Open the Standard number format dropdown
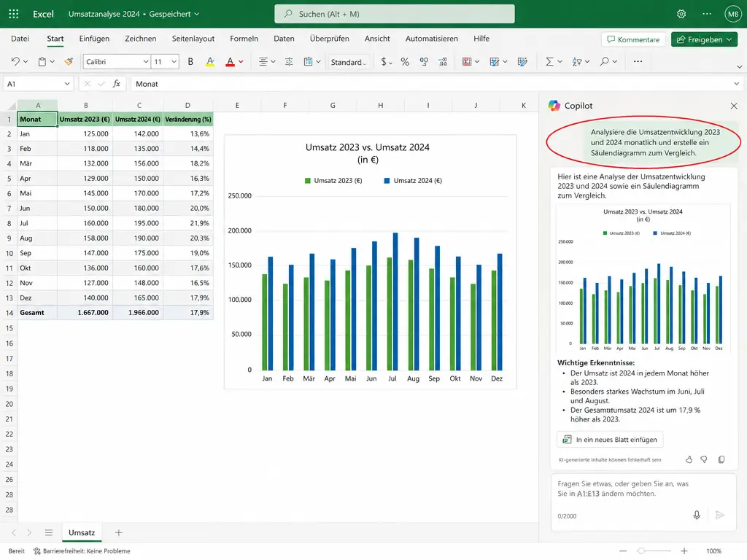 (x=348, y=62)
